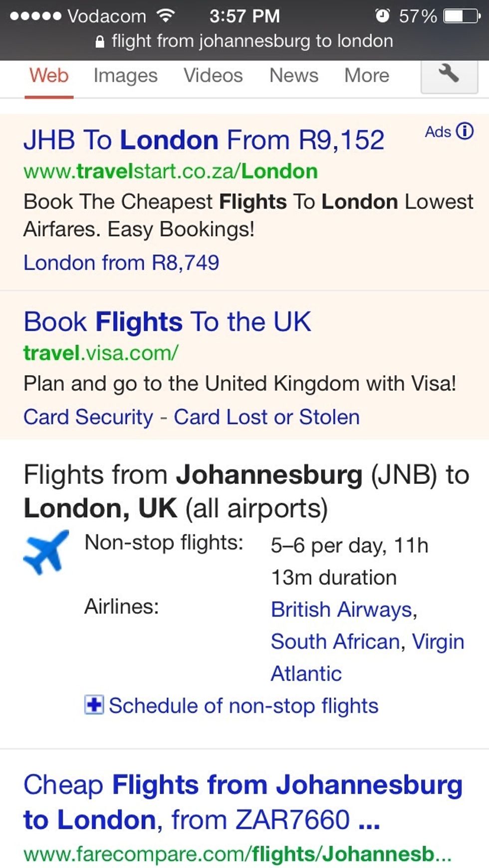The height and width of the screenshot is (868, 489).
Task: Switch to the Videos tab
Action: [x=213, y=76]
